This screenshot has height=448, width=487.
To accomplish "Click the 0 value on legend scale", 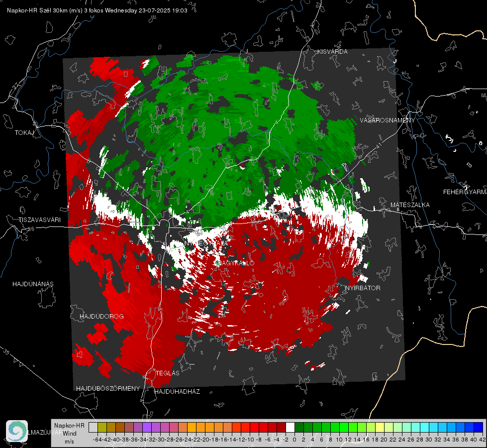I will [x=294, y=440].
